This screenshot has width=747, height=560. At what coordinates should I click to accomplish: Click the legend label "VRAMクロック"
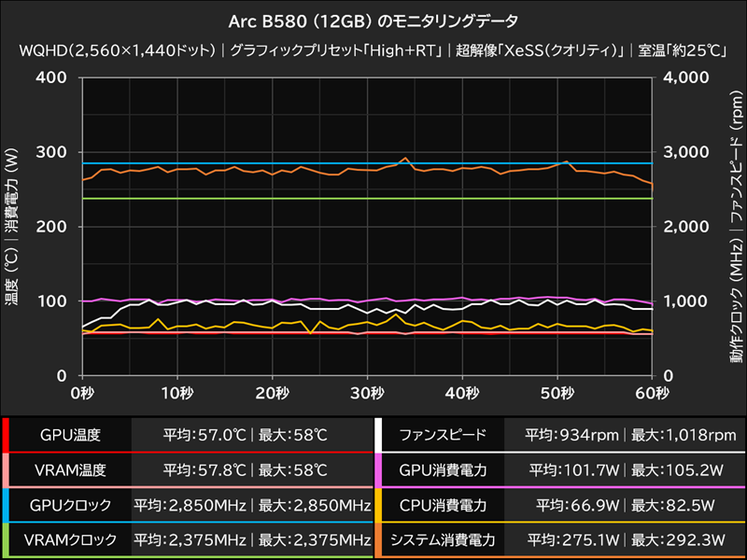tap(70, 539)
